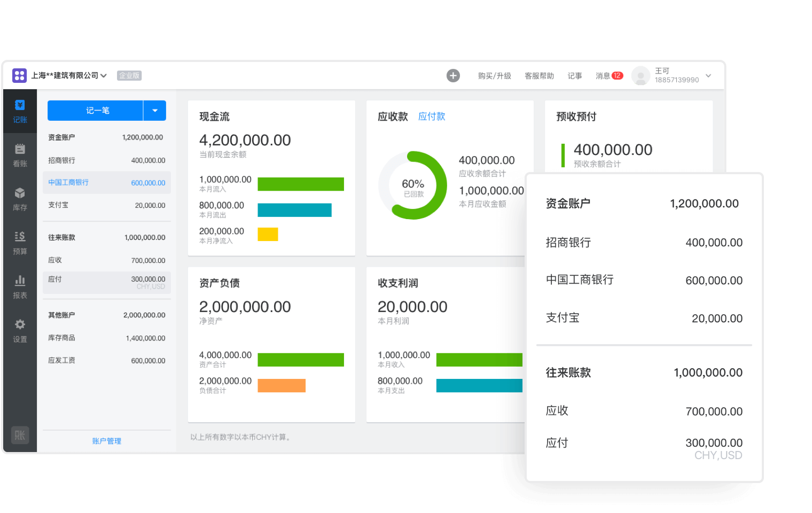Expand the user account chevron
The image size is (812, 513).
pos(708,76)
